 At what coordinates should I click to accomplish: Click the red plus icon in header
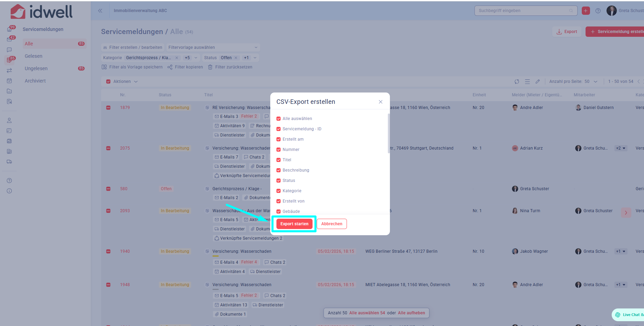point(586,11)
